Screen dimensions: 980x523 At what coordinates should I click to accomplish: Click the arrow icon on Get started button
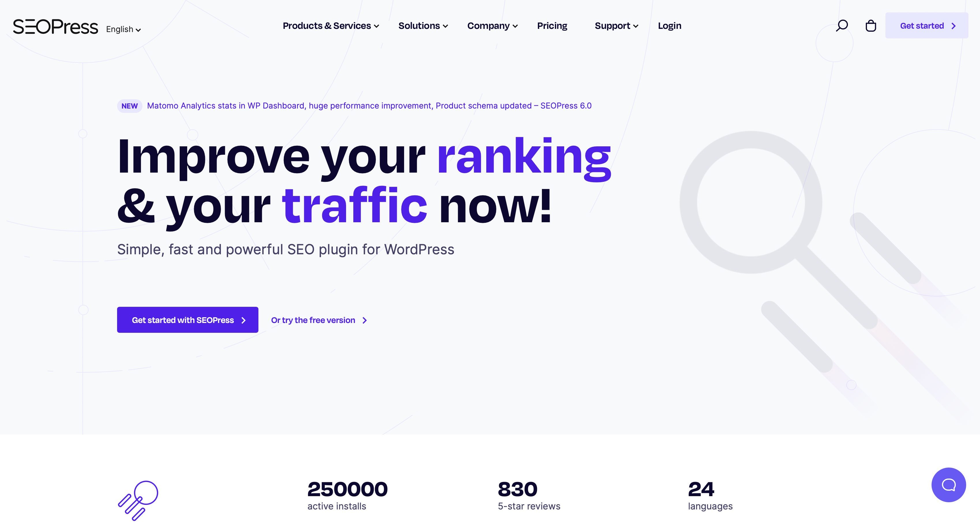pyautogui.click(x=953, y=25)
